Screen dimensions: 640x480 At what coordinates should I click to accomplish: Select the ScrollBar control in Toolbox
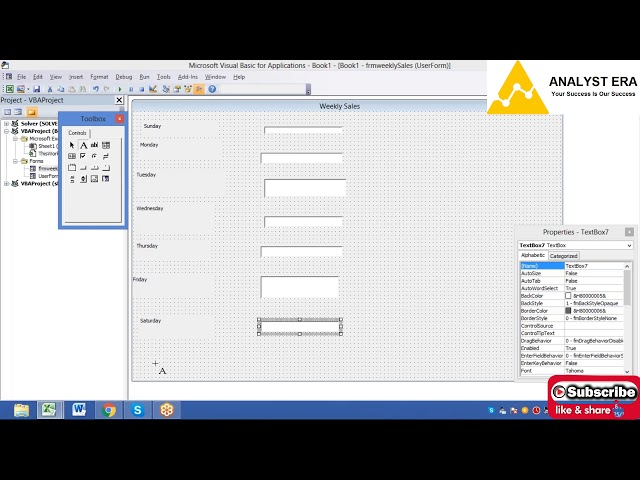click(x=72, y=179)
